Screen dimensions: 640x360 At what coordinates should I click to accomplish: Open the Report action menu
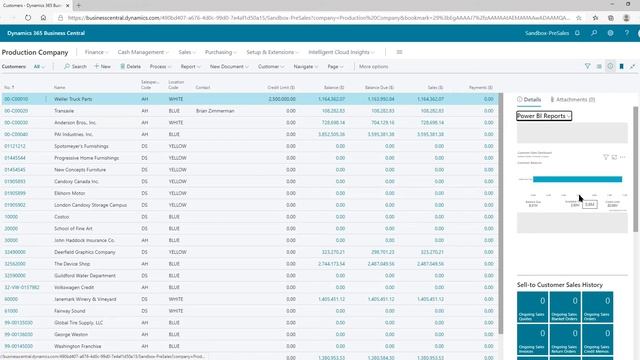pos(190,67)
